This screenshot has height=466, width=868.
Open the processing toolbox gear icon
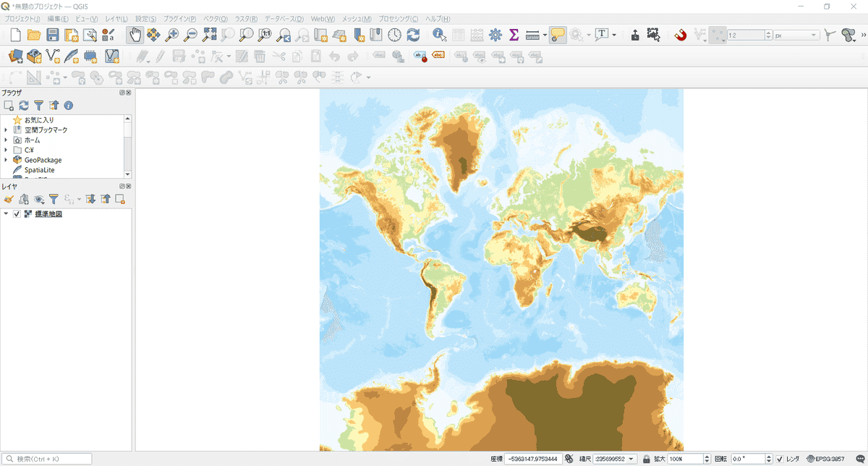[495, 35]
